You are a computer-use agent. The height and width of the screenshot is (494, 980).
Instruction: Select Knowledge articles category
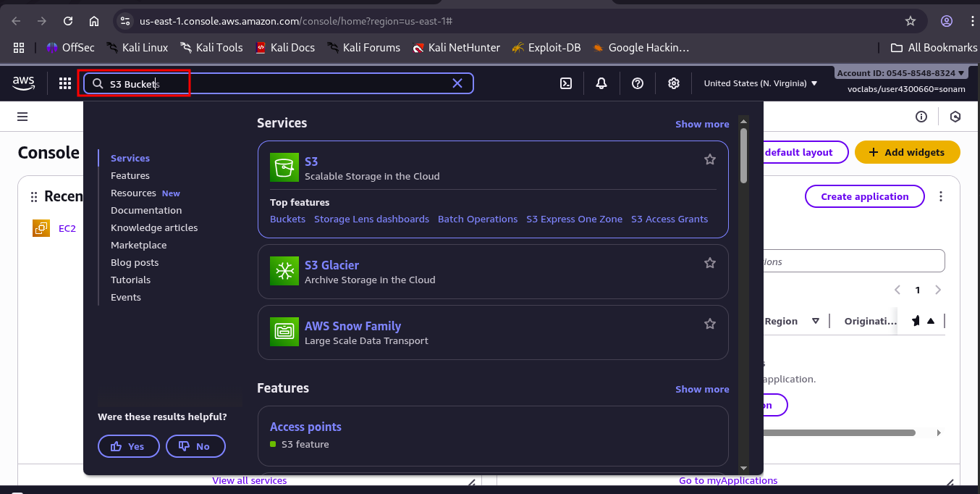[x=154, y=227]
